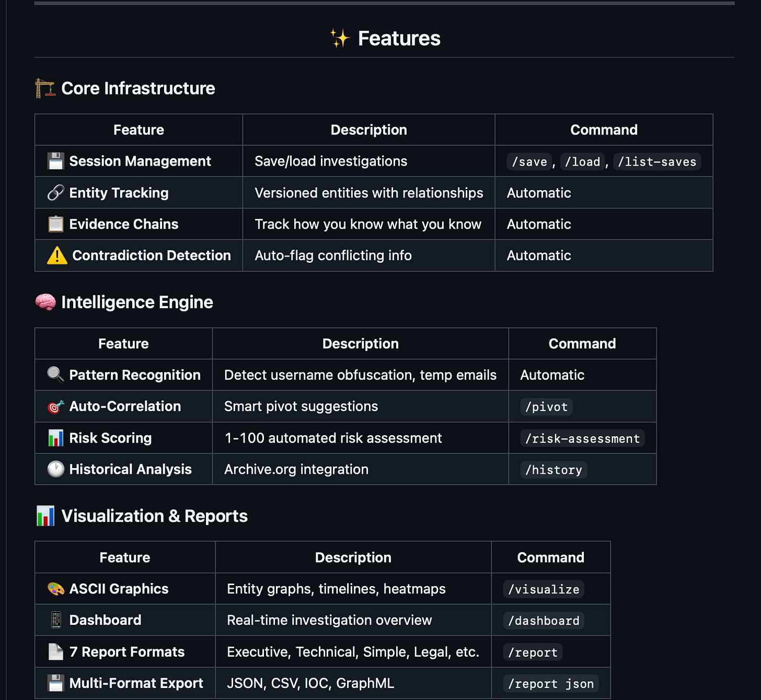Viewport: 761px width, 700px height.
Task: Click the phone icon next to Dashboard
Action: pos(56,620)
